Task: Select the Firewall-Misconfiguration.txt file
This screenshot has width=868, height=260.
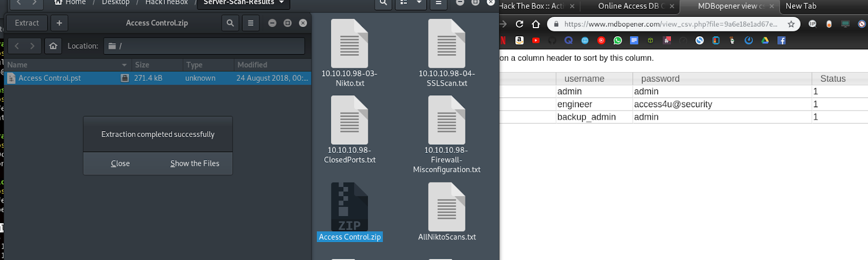Action: pyautogui.click(x=446, y=135)
